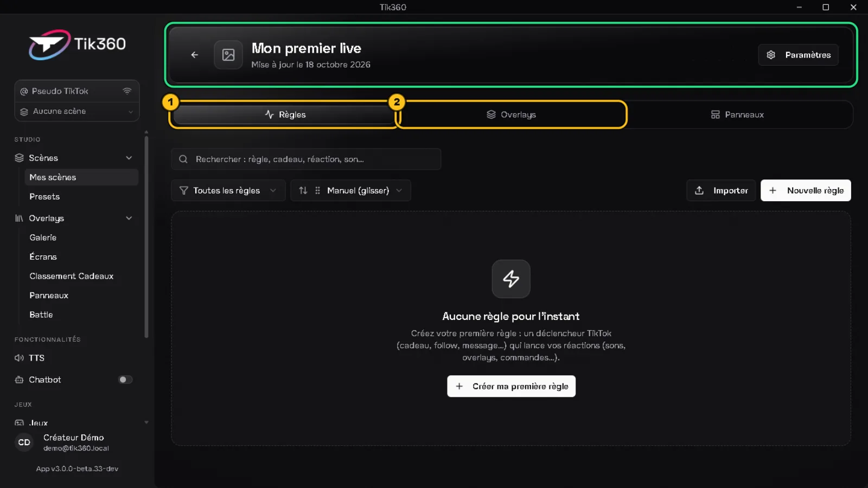The width and height of the screenshot is (868, 488).
Task: Open the Aucune scène selector dropdown
Action: pyautogui.click(x=76, y=111)
